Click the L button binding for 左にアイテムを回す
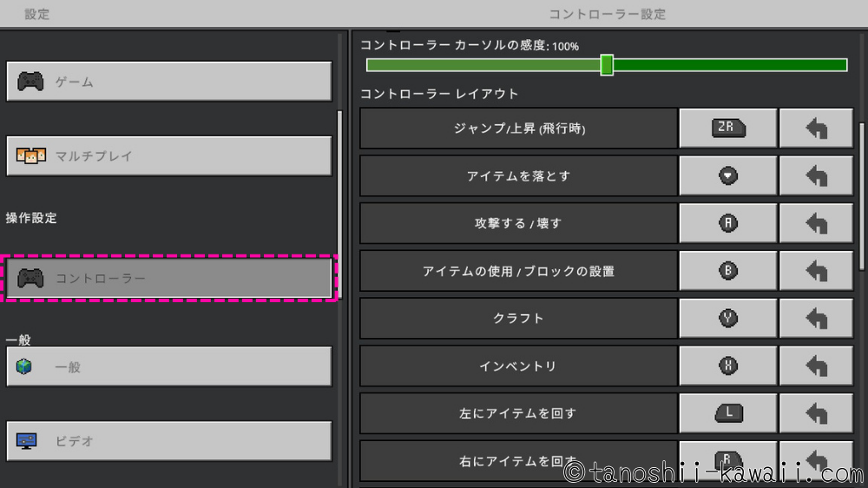Viewport: 868px width, 488px height. [727, 412]
